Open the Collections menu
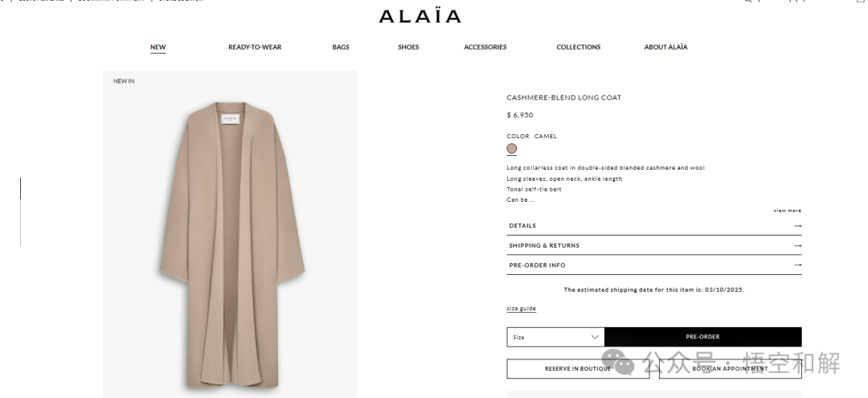This screenshot has height=398, width=868. (579, 47)
